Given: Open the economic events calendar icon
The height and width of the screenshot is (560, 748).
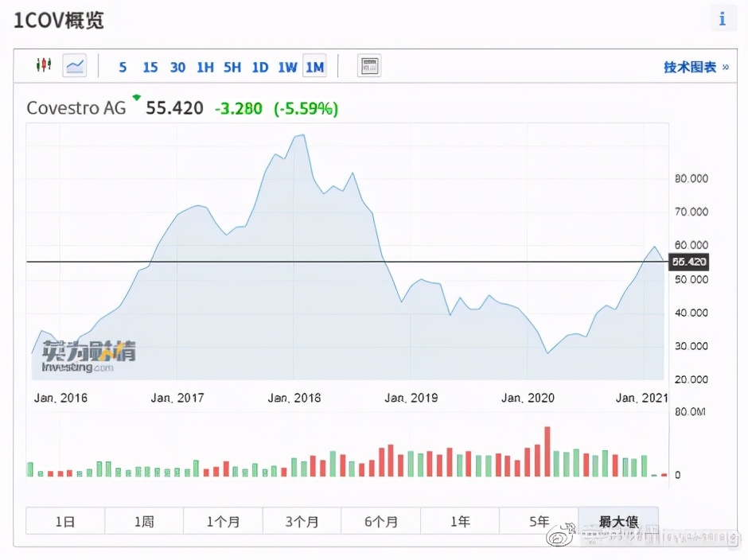Looking at the screenshot, I should coord(368,66).
